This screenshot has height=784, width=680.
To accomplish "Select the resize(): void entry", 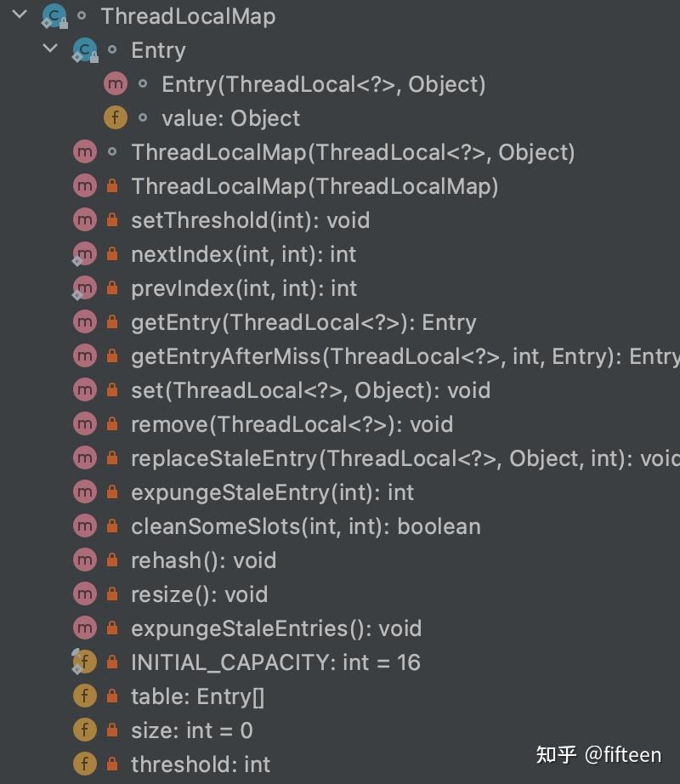I will (199, 594).
